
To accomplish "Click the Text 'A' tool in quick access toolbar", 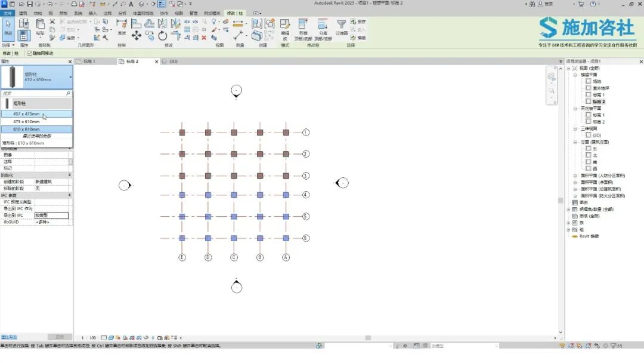I will 131,4.
